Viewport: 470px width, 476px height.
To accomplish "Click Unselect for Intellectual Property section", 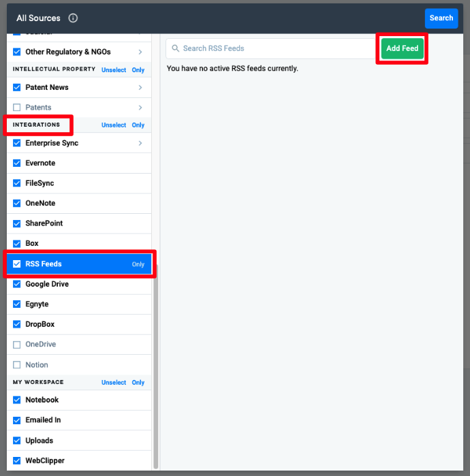I will [114, 70].
